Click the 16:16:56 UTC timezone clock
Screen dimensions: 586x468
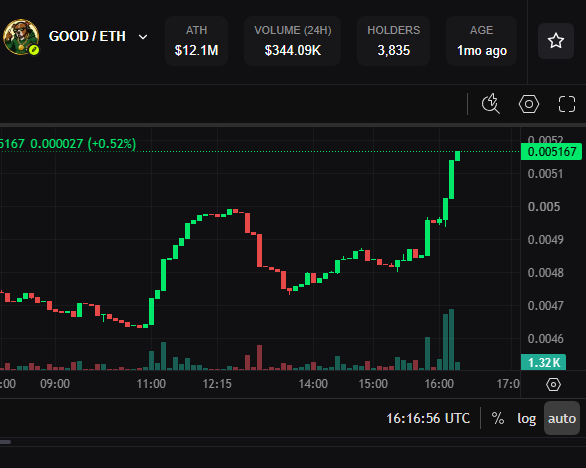[428, 418]
